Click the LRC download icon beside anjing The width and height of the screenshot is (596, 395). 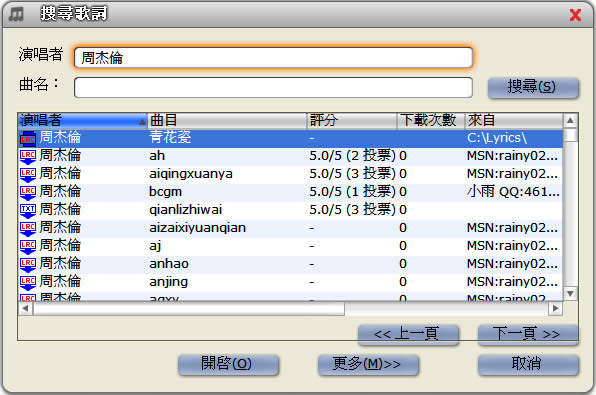point(28,282)
